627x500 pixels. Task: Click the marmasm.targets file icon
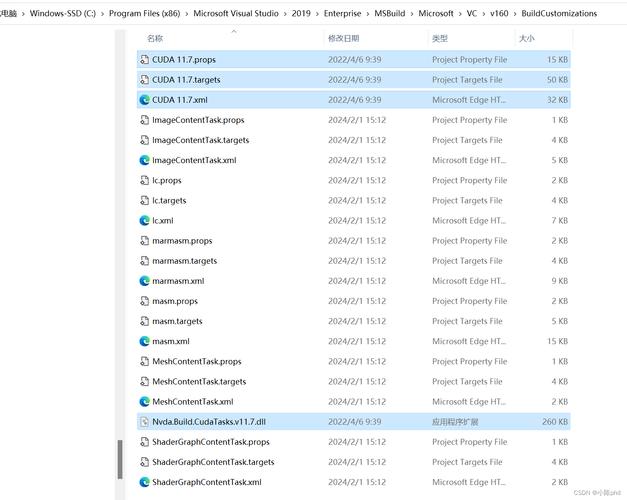(144, 261)
